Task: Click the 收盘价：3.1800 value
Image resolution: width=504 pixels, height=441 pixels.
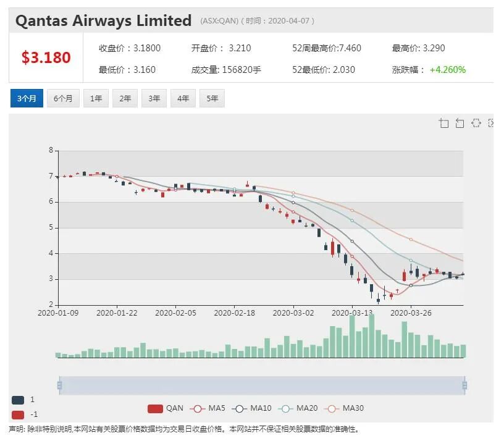Action: point(130,48)
